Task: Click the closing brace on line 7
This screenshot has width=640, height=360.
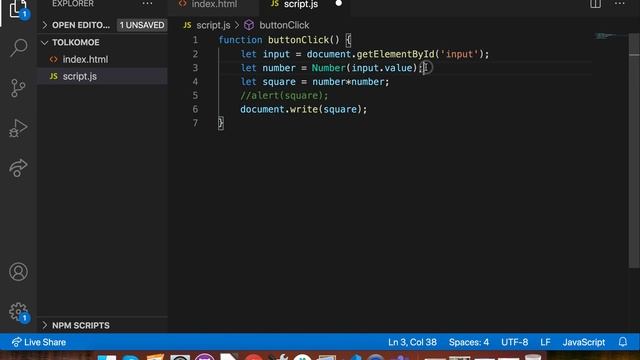Action: [x=221, y=123]
